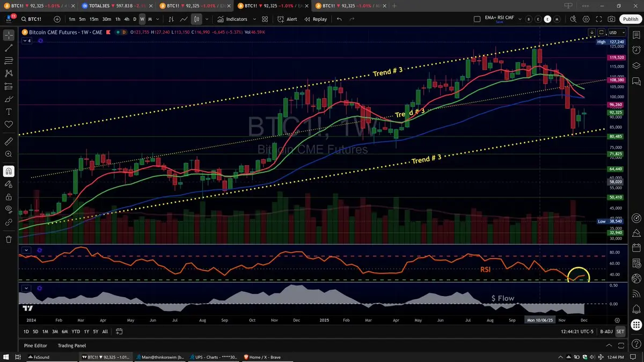Open the Trading Panel
Image resolution: width=644 pixels, height=362 pixels.
pyautogui.click(x=72, y=345)
